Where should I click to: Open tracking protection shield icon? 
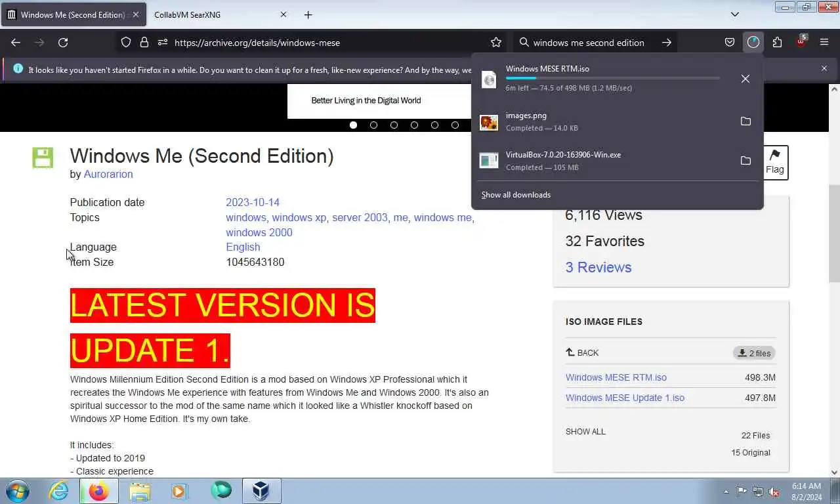tap(126, 43)
